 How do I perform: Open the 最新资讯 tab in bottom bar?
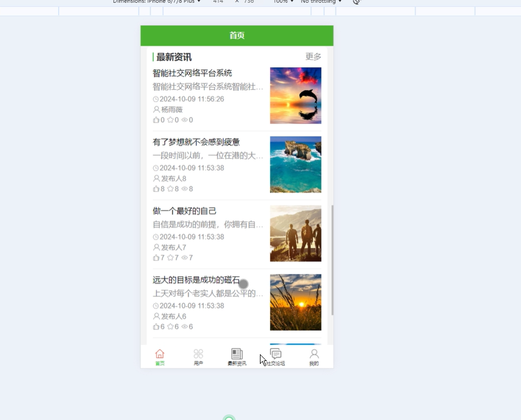point(237,357)
